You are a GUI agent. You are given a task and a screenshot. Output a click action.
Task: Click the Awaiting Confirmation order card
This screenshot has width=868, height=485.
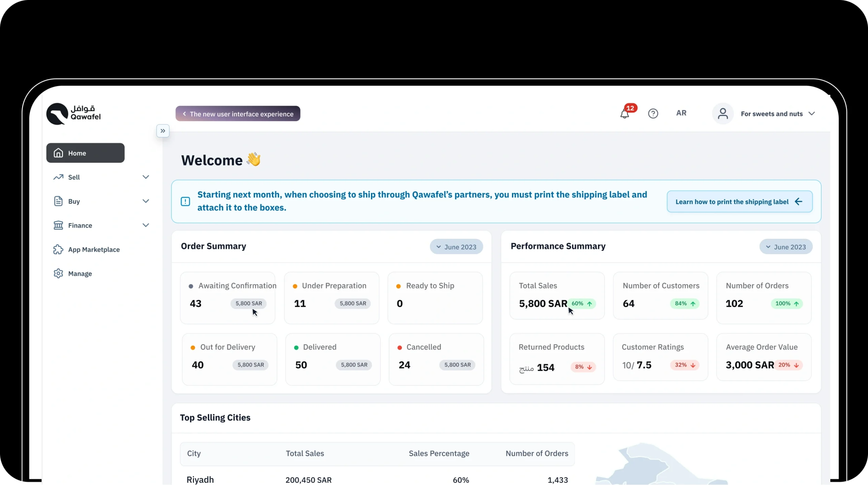228,298
